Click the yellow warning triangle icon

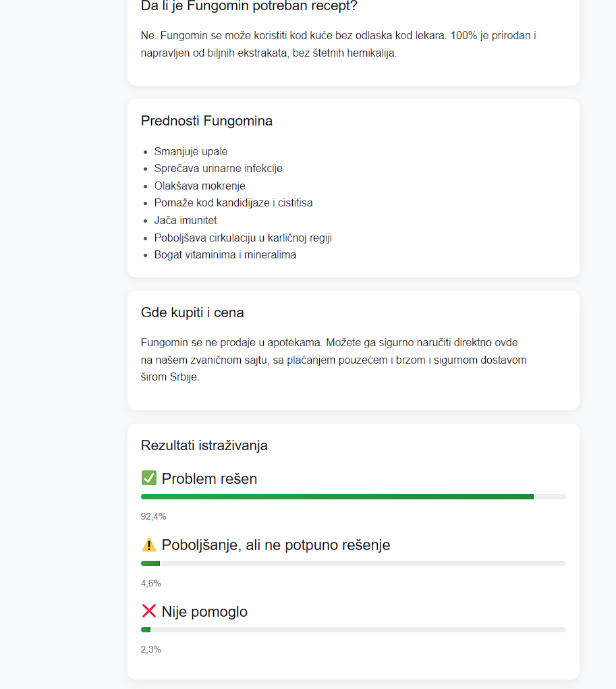click(x=149, y=545)
